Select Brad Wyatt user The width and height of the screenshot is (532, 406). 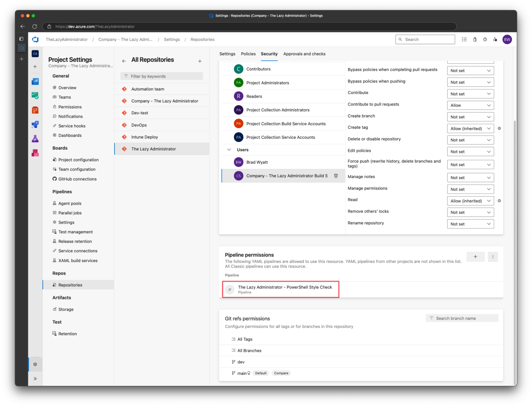click(x=283, y=162)
